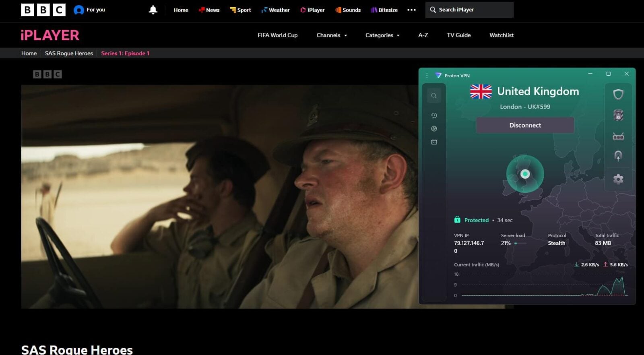Open the notifications bell in the BBC header
This screenshot has width=644, height=355.
click(x=153, y=10)
